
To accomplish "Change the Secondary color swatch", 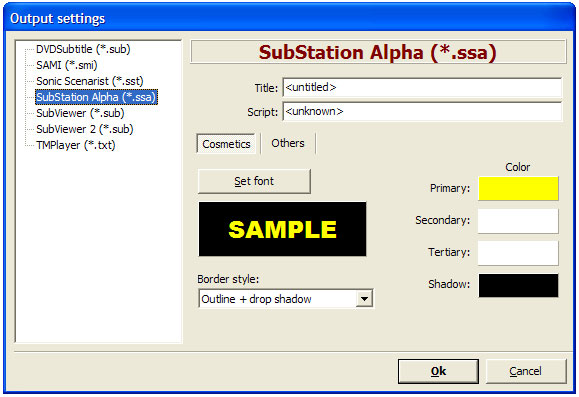I will click(x=518, y=221).
